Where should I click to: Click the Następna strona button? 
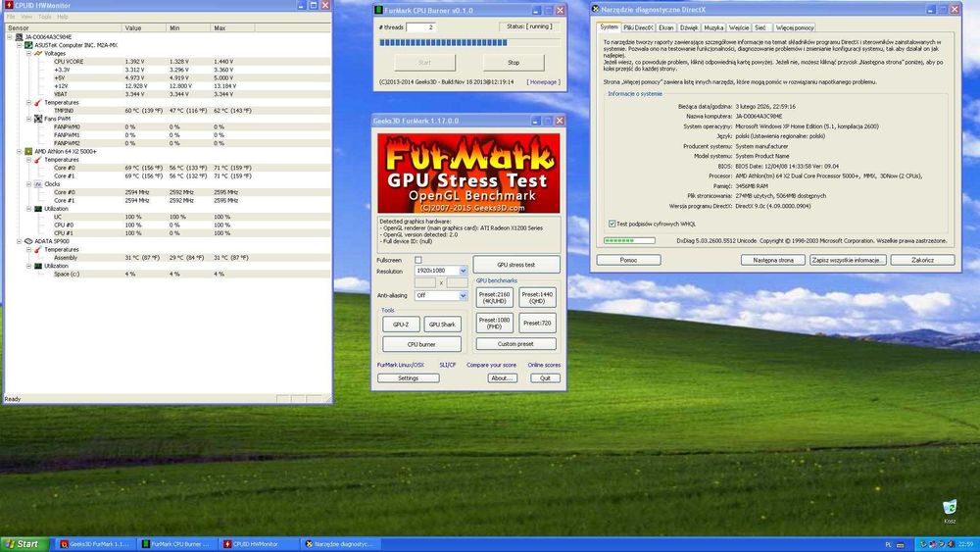coord(772,260)
